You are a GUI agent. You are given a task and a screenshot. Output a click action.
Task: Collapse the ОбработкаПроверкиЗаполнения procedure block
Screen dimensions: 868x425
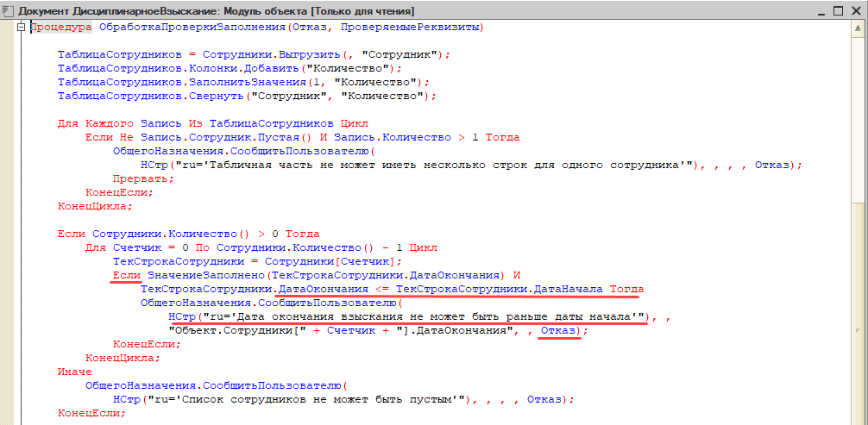coord(21,27)
